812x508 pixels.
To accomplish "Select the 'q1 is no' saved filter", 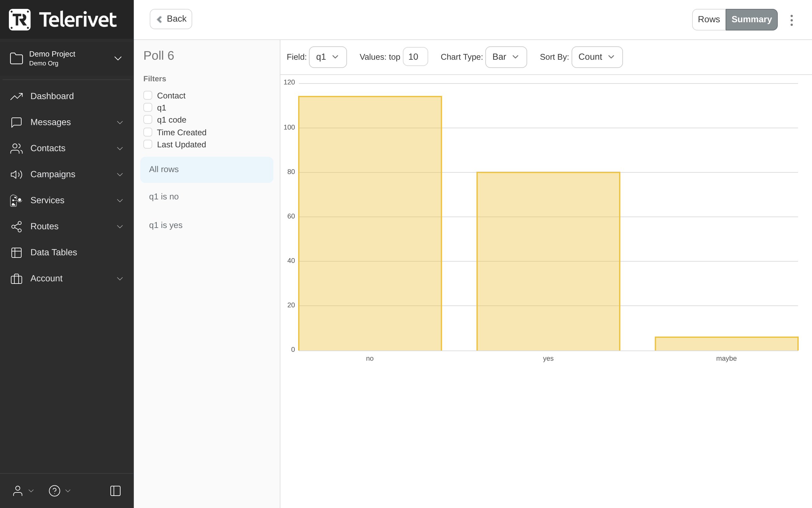I will click(x=207, y=197).
